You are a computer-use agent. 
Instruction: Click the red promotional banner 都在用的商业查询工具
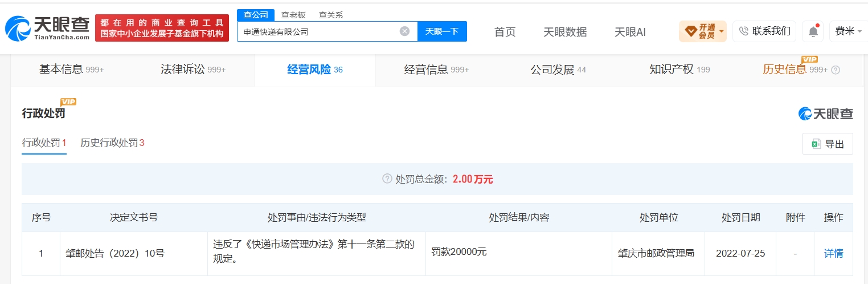162,28
